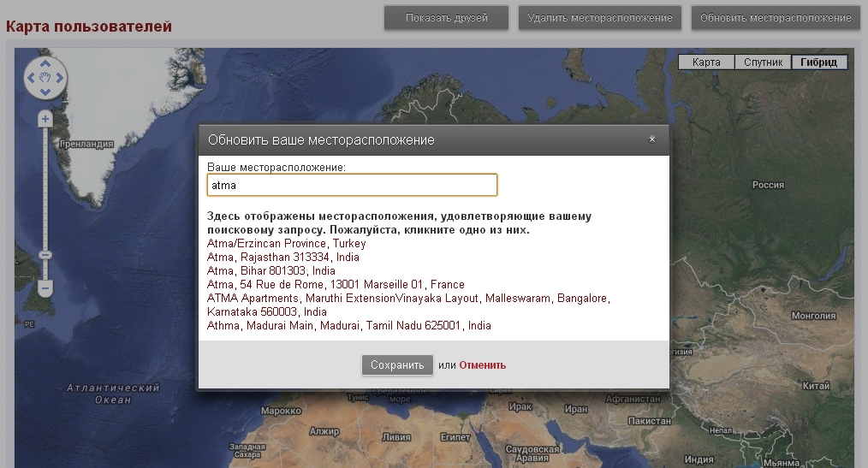The image size is (868, 468).
Task: Pan the map right with arrow
Action: tap(60, 78)
